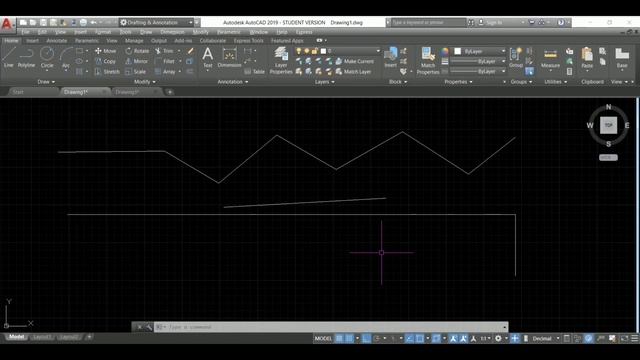This screenshot has height=360, width=640.
Task: Click Match Properties tool
Action: tap(428, 60)
